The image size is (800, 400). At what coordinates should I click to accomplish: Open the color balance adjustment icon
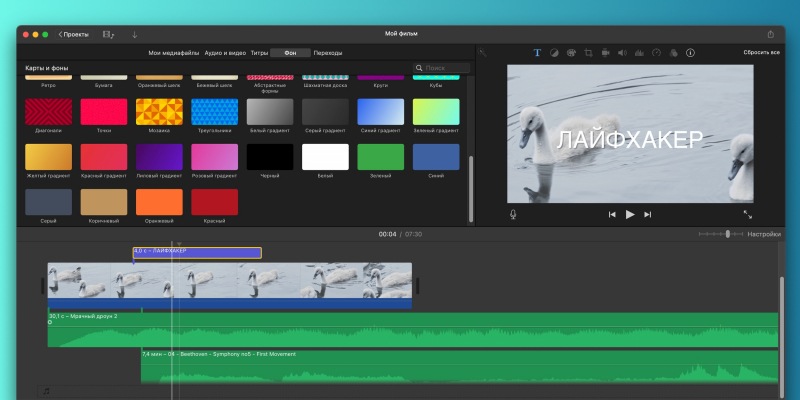[x=554, y=53]
